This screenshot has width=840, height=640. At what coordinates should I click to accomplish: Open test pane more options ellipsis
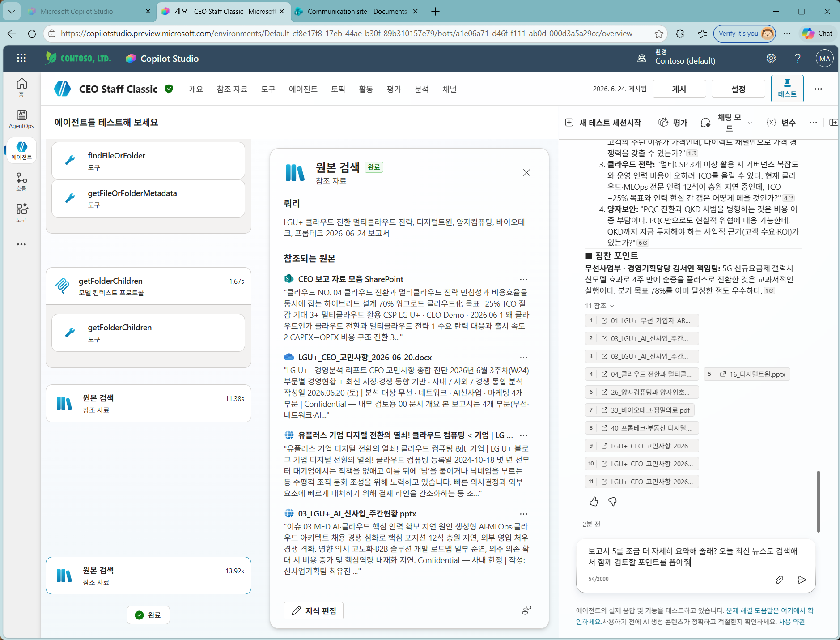[813, 123]
